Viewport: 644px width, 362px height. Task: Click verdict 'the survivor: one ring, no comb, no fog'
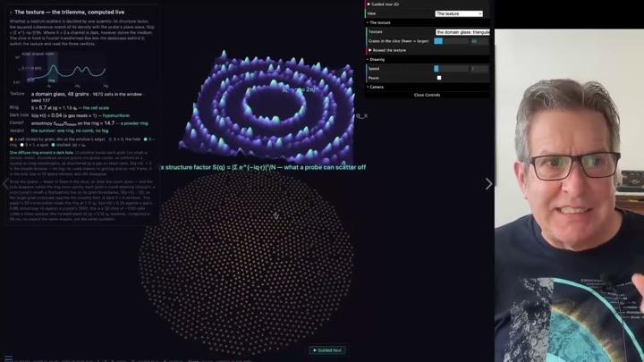70,130
